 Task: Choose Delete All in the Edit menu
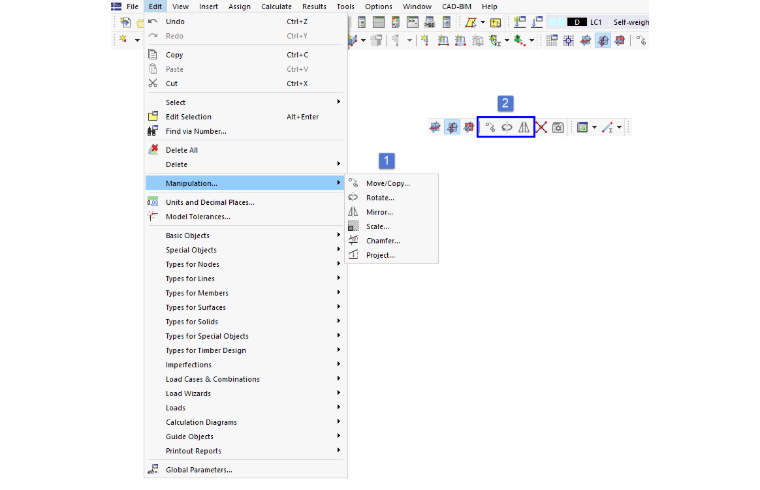click(244, 150)
